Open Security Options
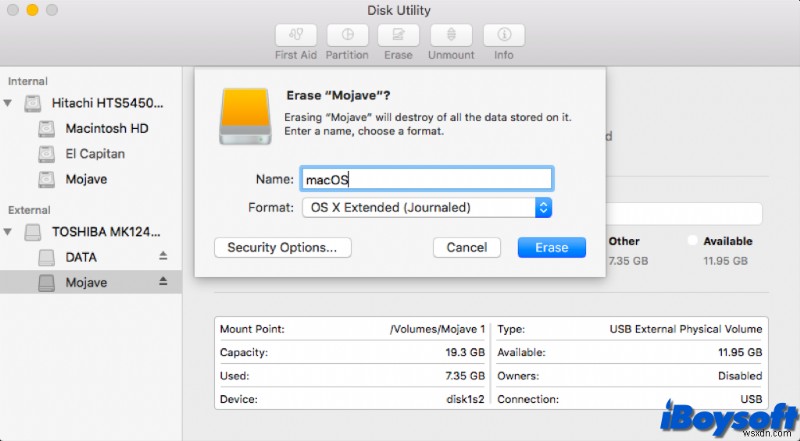800x441 pixels. pos(283,248)
